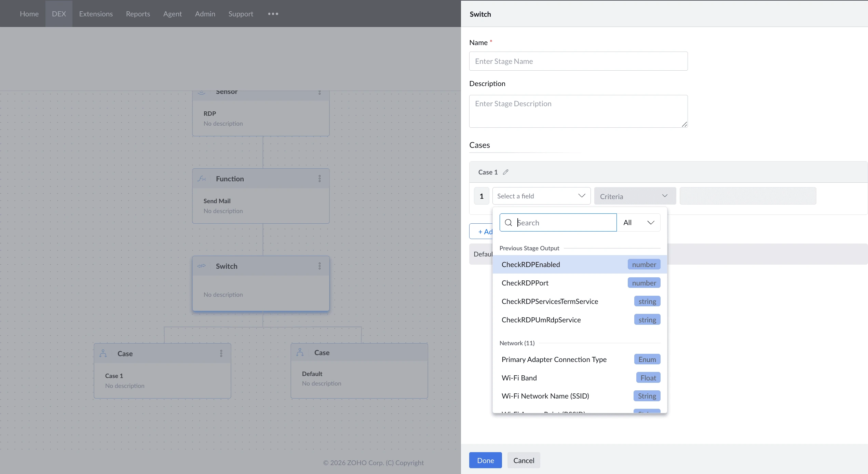The image size is (868, 474).
Task: Open the Reports tab
Action: tap(138, 14)
